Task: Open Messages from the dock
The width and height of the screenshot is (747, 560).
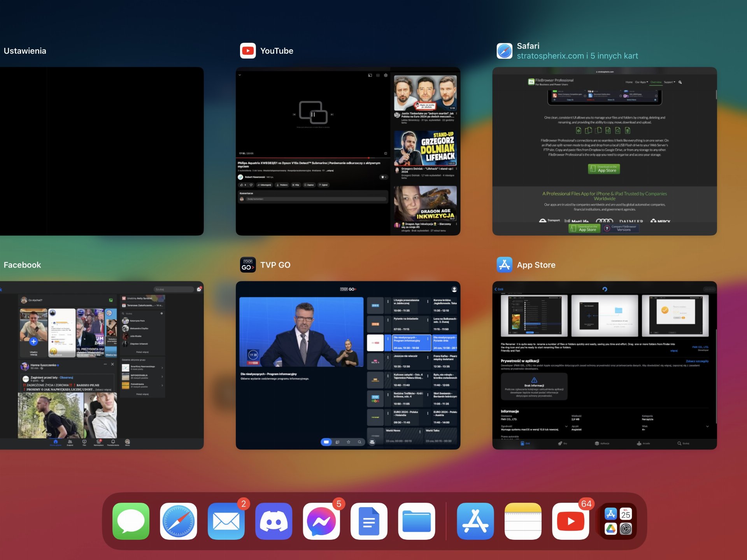Action: (x=131, y=521)
